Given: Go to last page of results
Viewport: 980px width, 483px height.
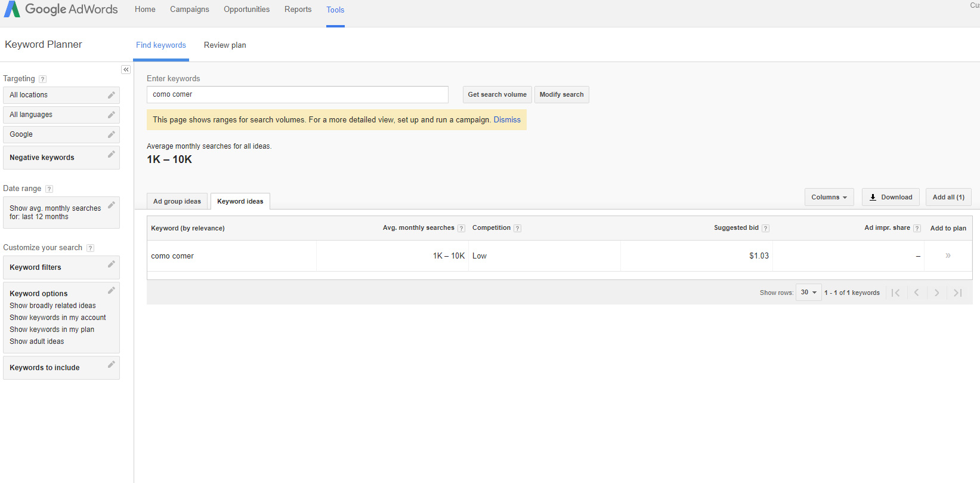Looking at the screenshot, I should 957,293.
